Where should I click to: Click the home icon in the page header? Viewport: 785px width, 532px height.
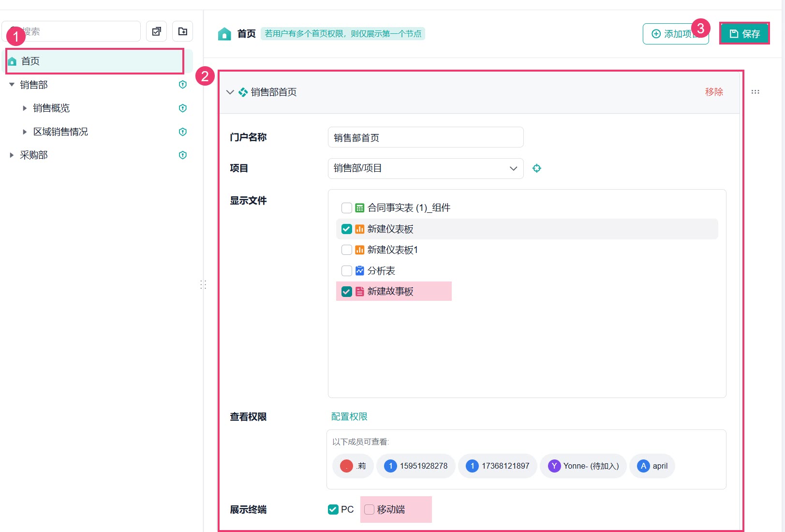click(224, 34)
